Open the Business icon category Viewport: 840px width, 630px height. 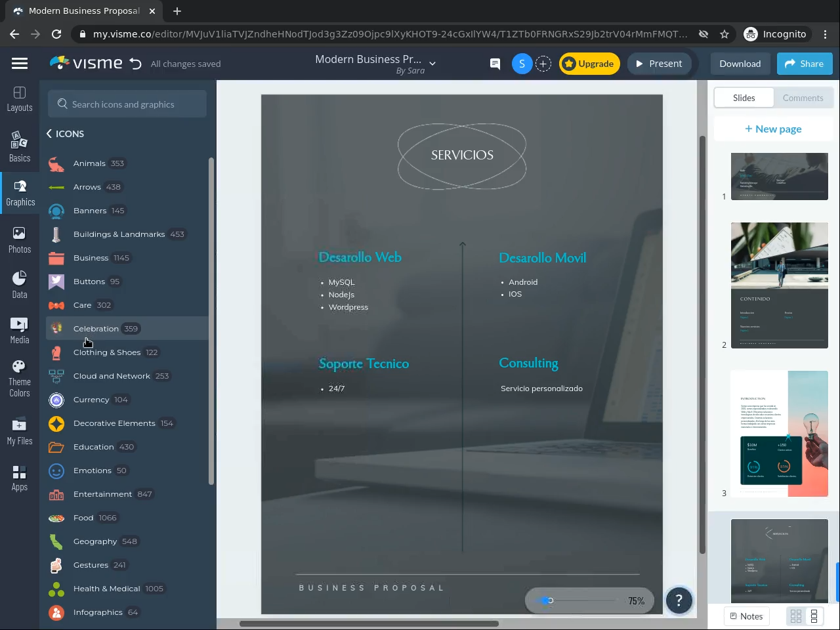click(127, 258)
